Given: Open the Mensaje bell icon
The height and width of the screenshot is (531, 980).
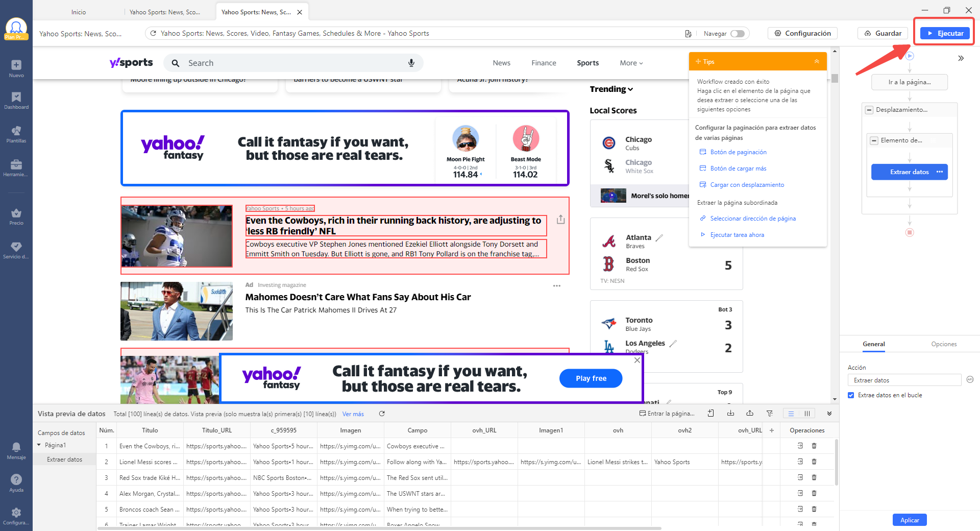Looking at the screenshot, I should [16, 447].
